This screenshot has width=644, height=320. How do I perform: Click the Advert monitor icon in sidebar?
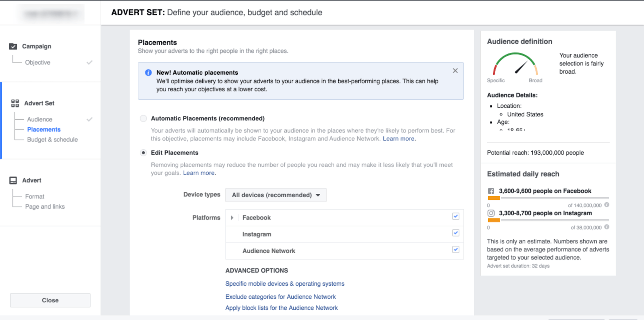click(13, 180)
